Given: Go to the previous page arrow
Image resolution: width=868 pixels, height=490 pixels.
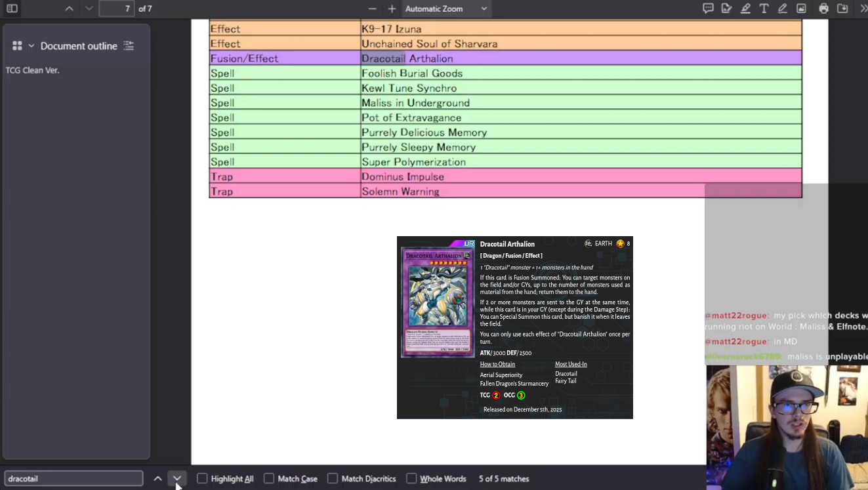Looking at the screenshot, I should 70,9.
